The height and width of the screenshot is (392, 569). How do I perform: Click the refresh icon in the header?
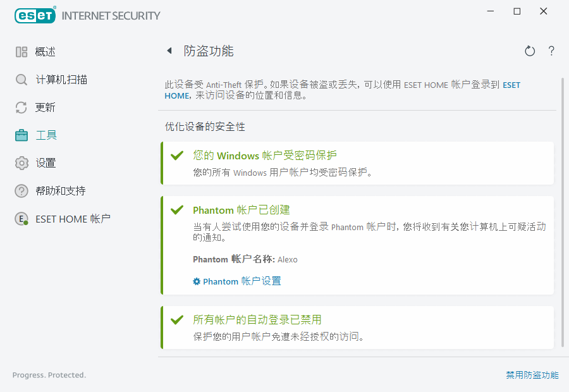[530, 51]
